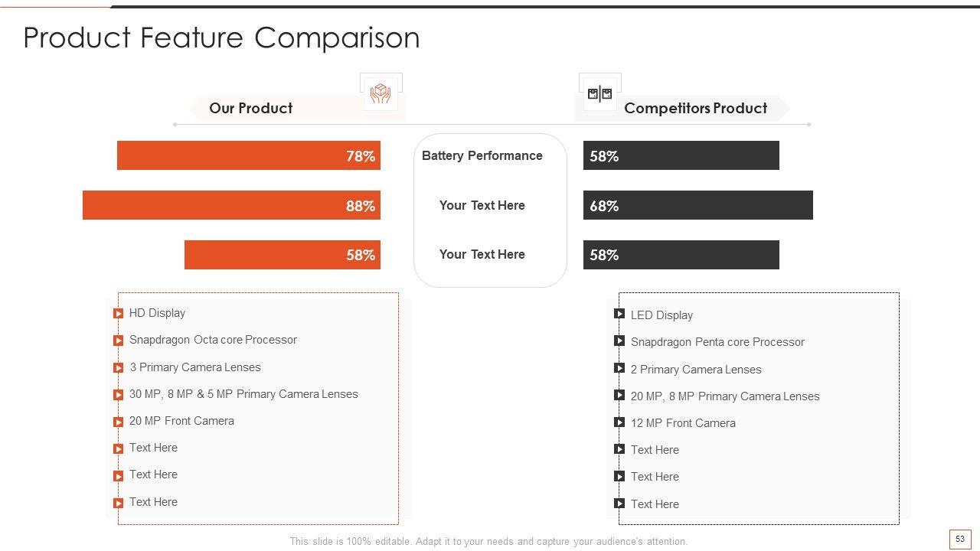Click the orange bullet beside 3 Primary Camera Lenses
Viewport: 980px width, 551px height.
(119, 368)
